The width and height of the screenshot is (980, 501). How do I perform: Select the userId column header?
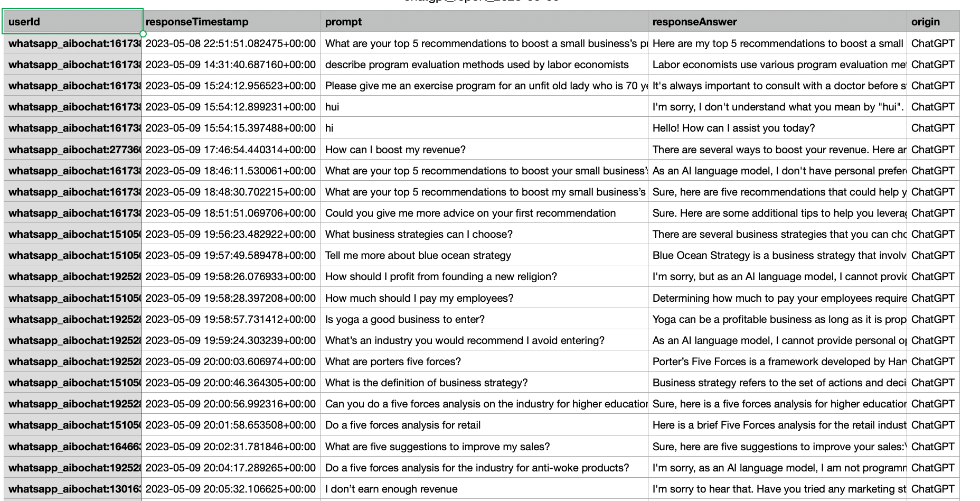click(x=72, y=22)
